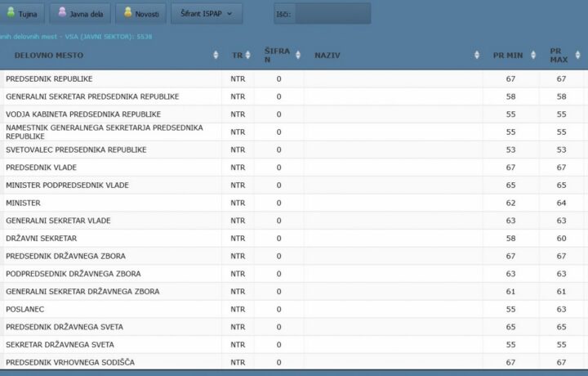
Task: Click ŠIFRA N value 0 for PREDSEDNIK REPUBLIKE
Action: (x=278, y=78)
